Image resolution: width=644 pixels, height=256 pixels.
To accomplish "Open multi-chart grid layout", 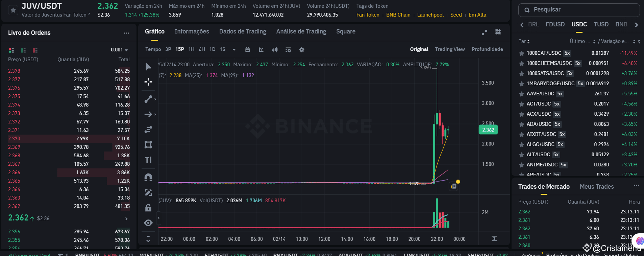I will (498, 32).
